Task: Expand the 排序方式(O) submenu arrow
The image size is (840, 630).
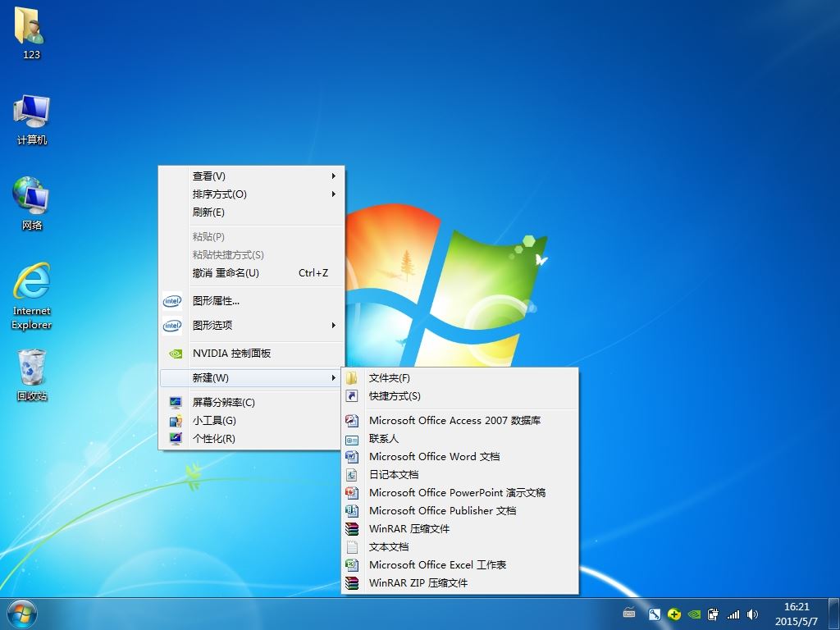Action: 333,194
